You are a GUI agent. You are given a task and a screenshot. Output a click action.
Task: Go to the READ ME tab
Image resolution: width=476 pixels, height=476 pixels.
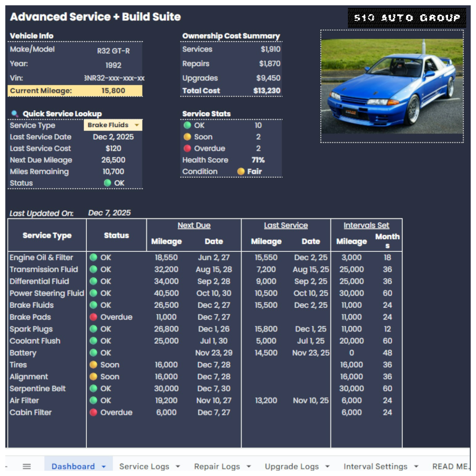click(x=450, y=466)
